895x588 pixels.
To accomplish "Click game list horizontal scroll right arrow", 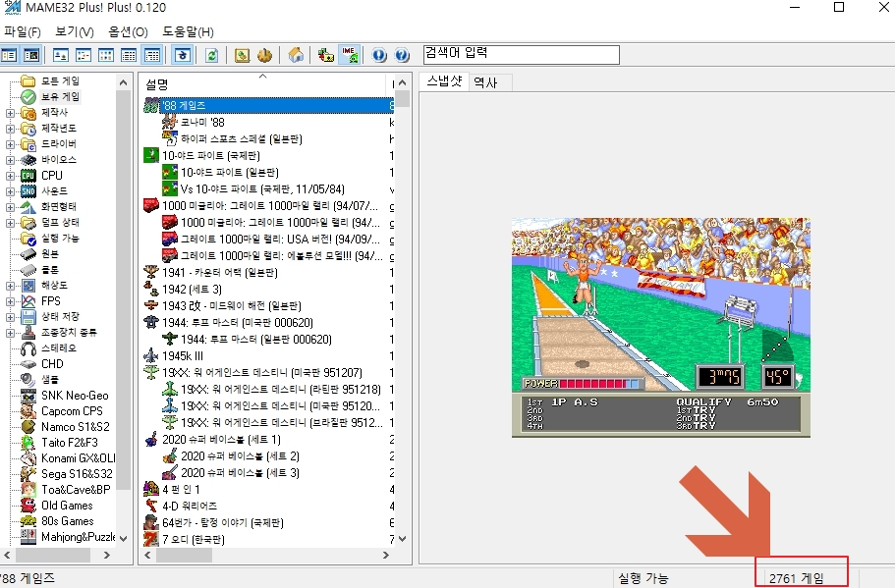I will click(386, 555).
